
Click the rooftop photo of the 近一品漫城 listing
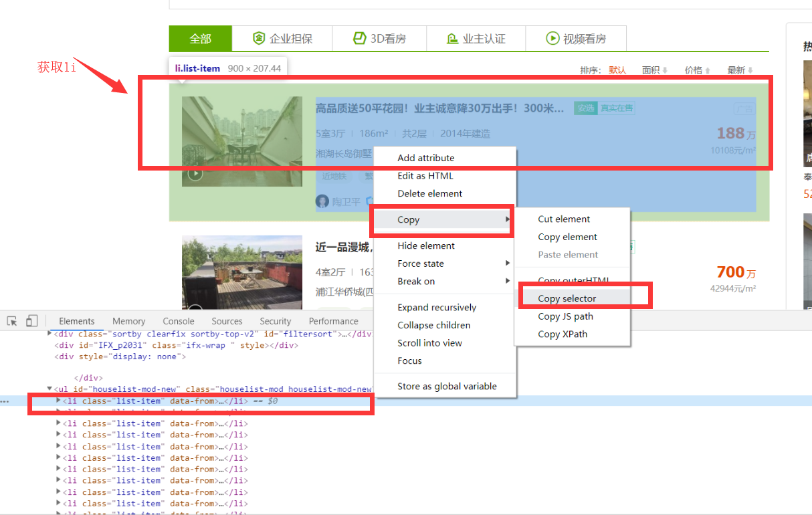241,272
